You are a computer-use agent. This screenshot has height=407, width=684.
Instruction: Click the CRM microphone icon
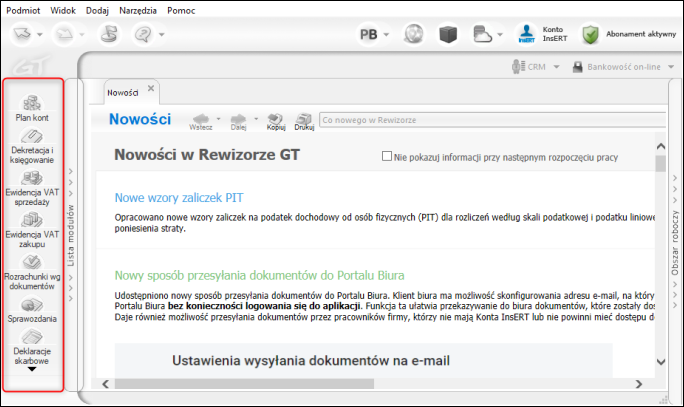518,67
